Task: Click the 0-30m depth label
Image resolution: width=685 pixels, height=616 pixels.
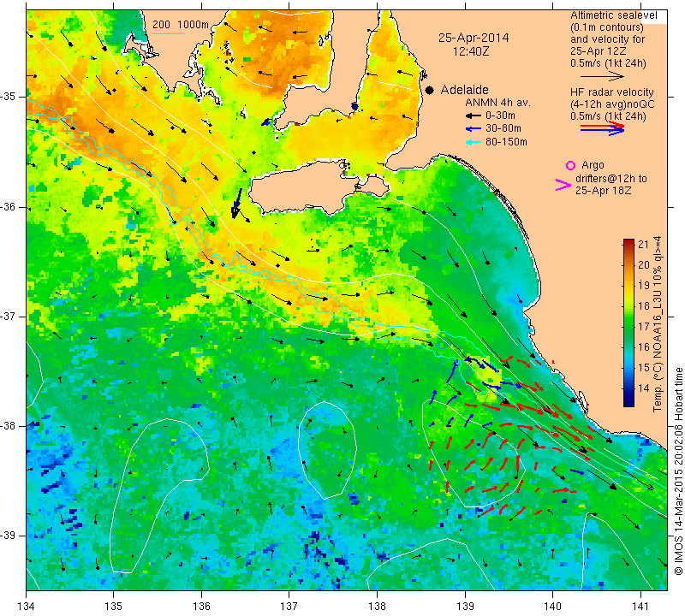Action: pyautogui.click(x=500, y=115)
